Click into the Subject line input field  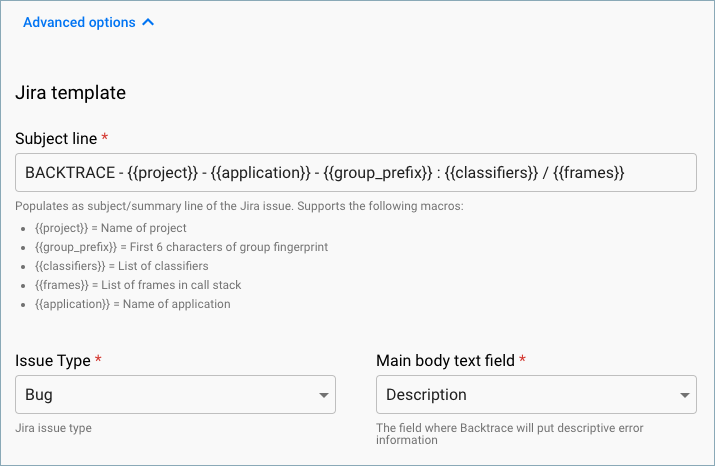click(356, 172)
